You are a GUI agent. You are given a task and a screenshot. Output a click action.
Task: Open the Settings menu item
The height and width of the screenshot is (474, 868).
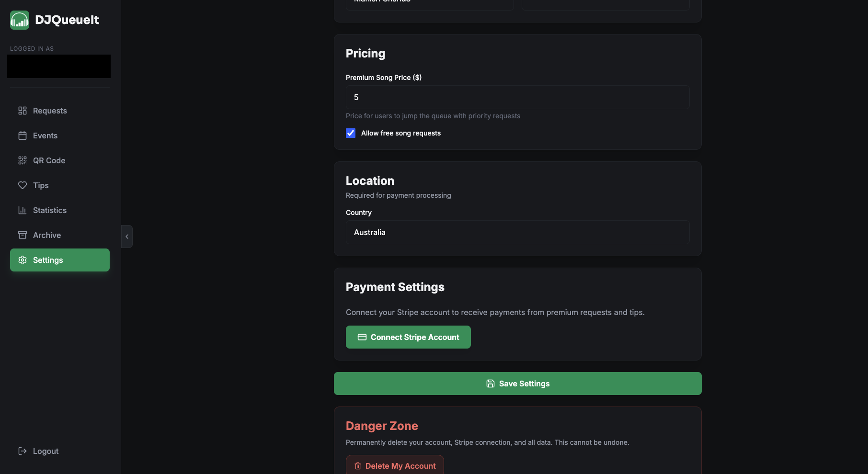[60, 260]
